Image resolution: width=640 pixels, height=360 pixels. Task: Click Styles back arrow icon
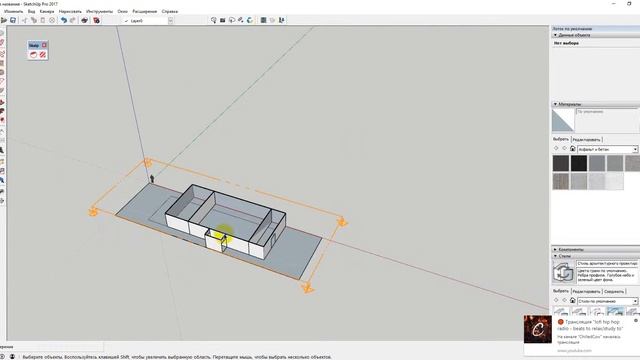coord(556,300)
